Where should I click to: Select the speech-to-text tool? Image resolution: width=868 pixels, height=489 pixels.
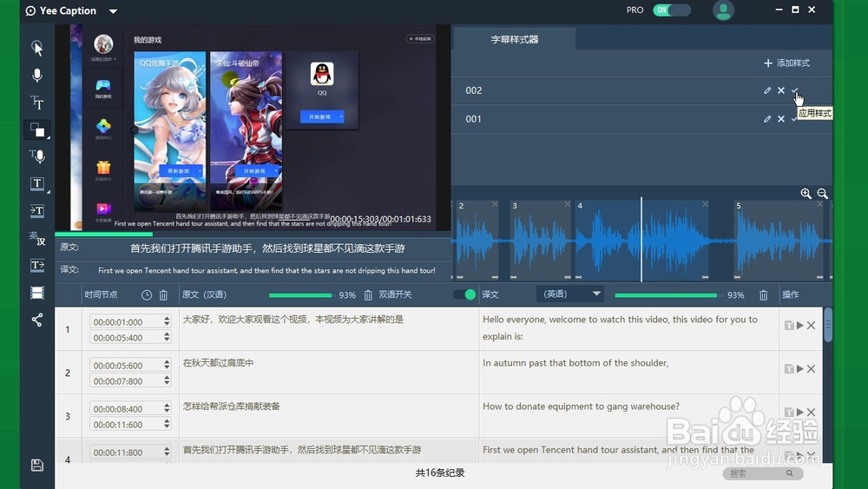(37, 156)
